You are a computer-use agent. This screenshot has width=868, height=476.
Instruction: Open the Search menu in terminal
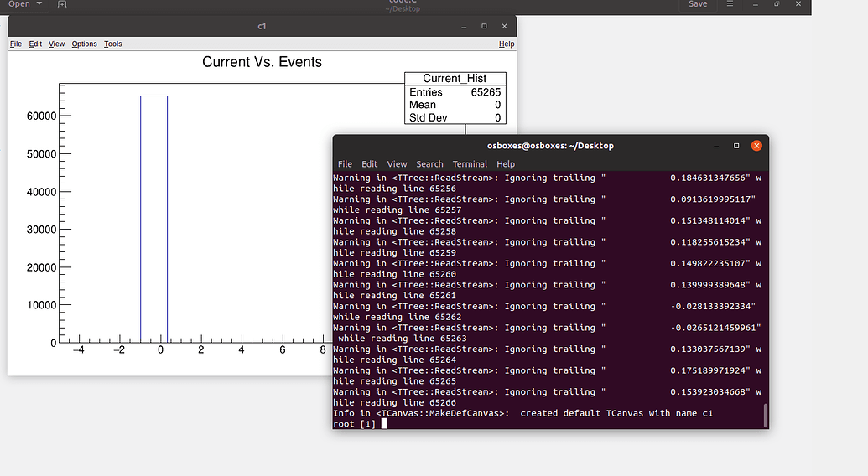click(429, 164)
